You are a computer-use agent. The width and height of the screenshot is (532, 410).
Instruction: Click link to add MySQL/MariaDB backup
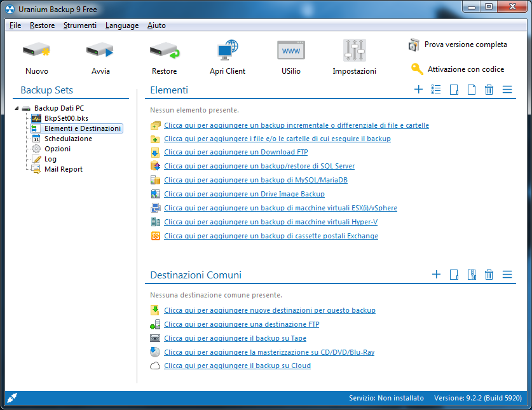[x=256, y=180]
